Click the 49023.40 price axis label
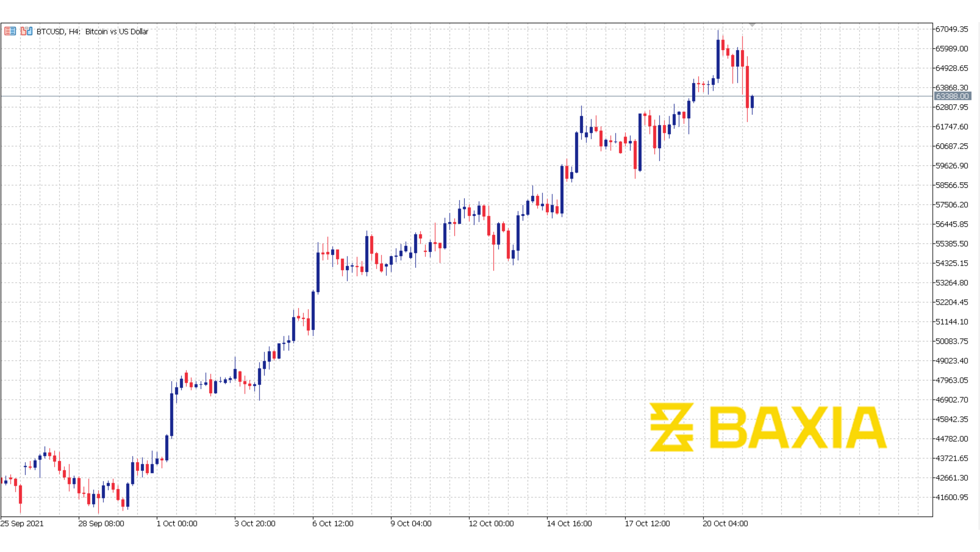 (x=952, y=361)
